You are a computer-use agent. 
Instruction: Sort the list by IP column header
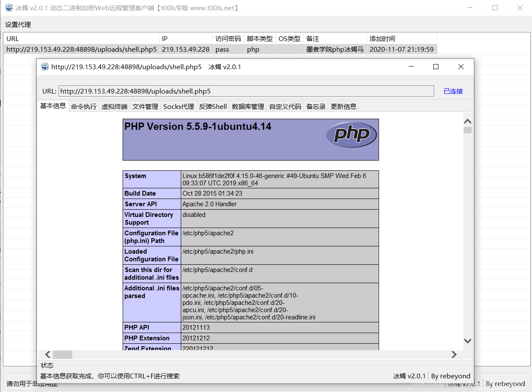pos(186,38)
